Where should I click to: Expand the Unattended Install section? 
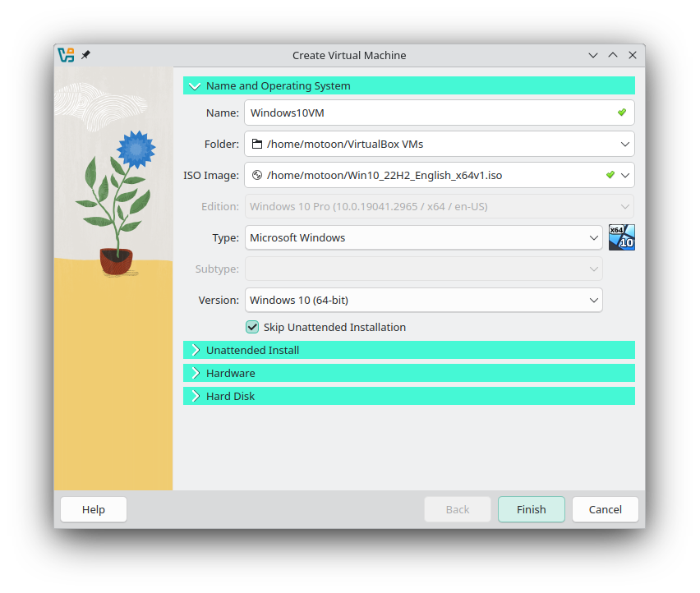(x=409, y=350)
